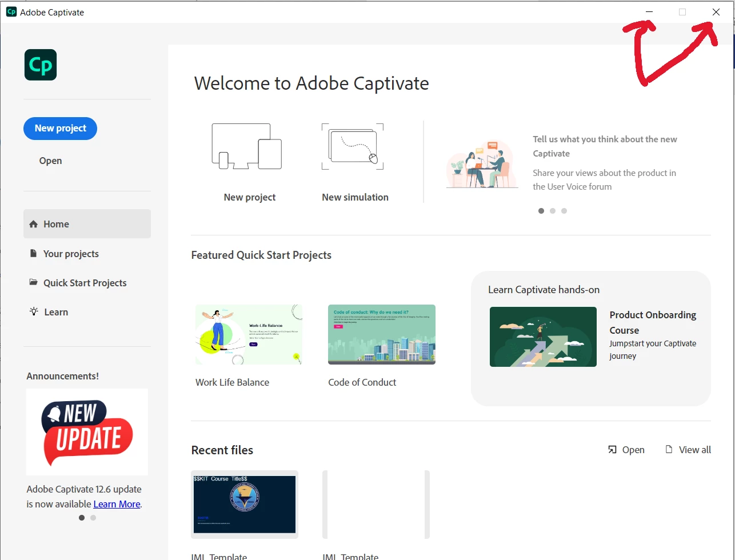This screenshot has height=560, width=735.
Task: Click the Work Life Balance caption
Action: [232, 382]
